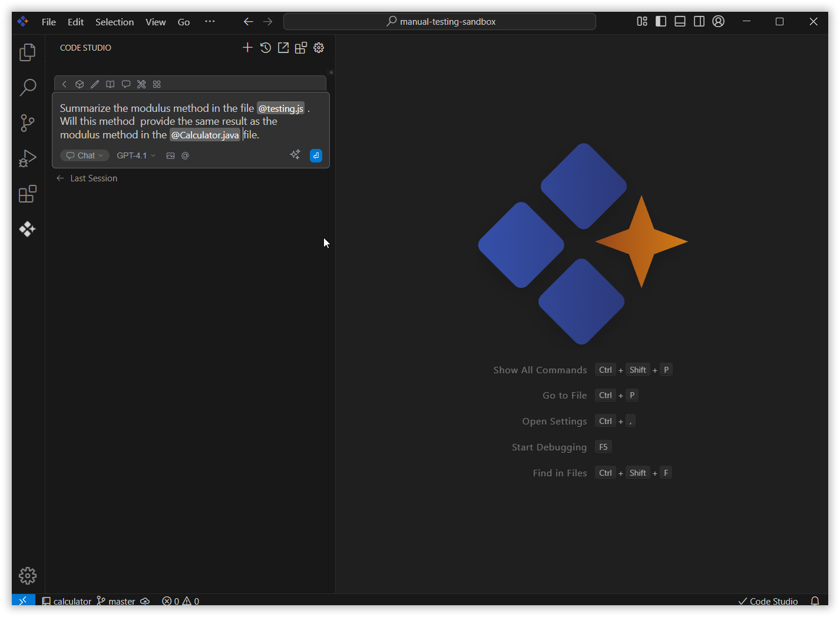Click the @Calculator.java file mention chip
This screenshot has height=617, width=840.
click(205, 135)
